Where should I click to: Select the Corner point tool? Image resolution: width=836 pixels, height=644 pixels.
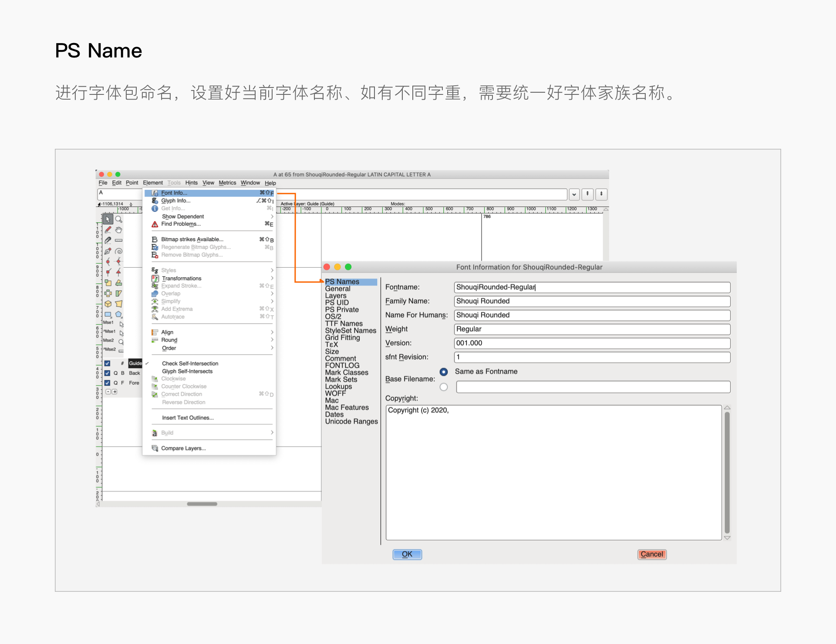click(x=108, y=272)
